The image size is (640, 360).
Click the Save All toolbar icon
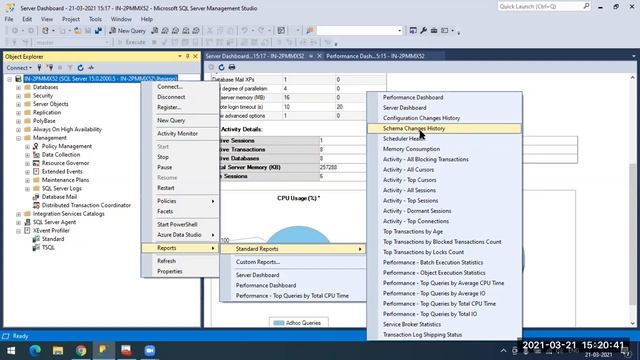pyautogui.click(x=98, y=31)
